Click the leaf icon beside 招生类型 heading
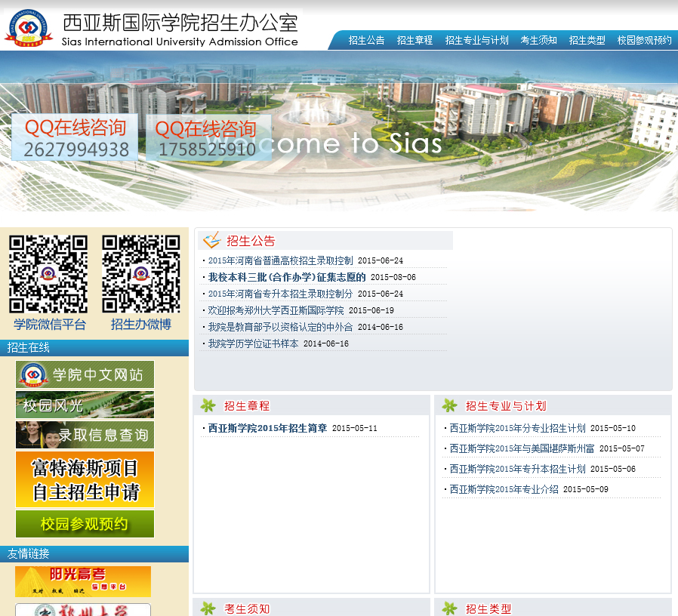 coord(450,608)
